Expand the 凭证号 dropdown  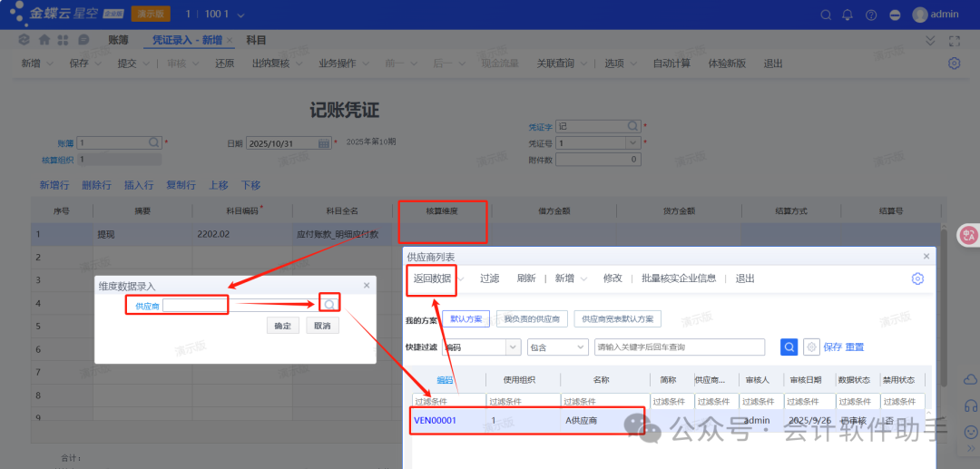pyautogui.click(x=632, y=143)
